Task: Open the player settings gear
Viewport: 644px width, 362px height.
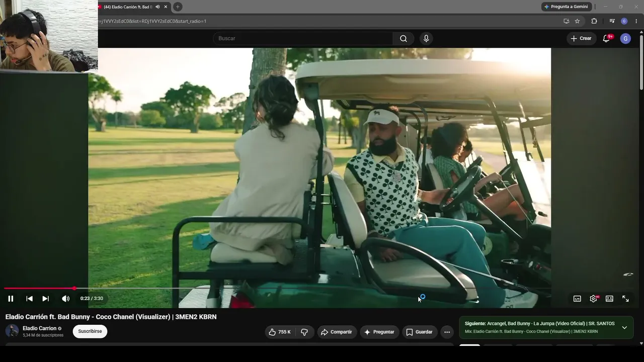Action: click(594, 299)
